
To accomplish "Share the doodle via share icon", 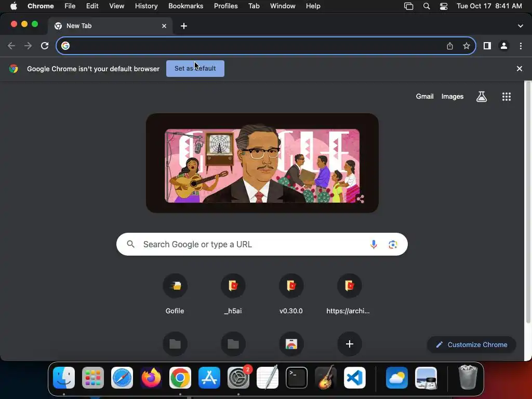I will [361, 199].
